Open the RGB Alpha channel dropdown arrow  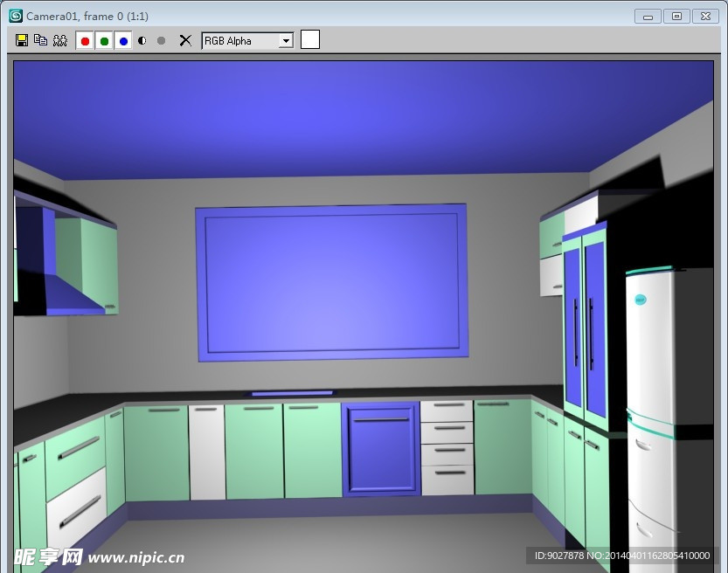[x=286, y=41]
